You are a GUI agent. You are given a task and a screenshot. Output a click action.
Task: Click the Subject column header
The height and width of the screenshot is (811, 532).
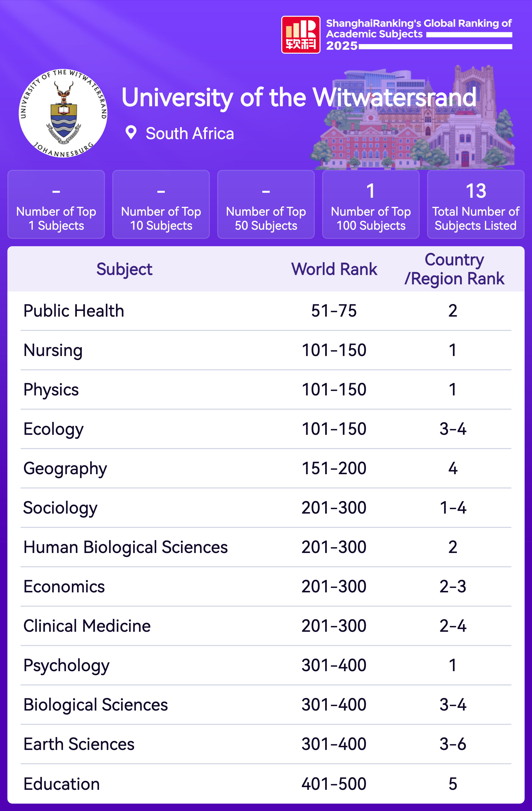[124, 269]
